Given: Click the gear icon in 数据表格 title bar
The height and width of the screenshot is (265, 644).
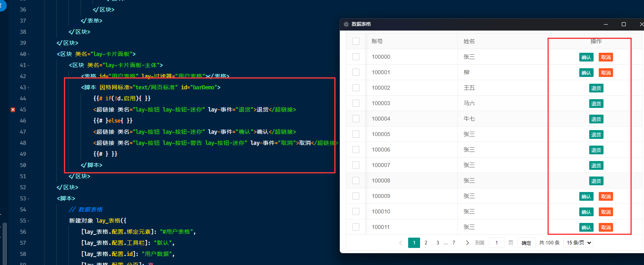Looking at the screenshot, I should (x=346, y=24).
